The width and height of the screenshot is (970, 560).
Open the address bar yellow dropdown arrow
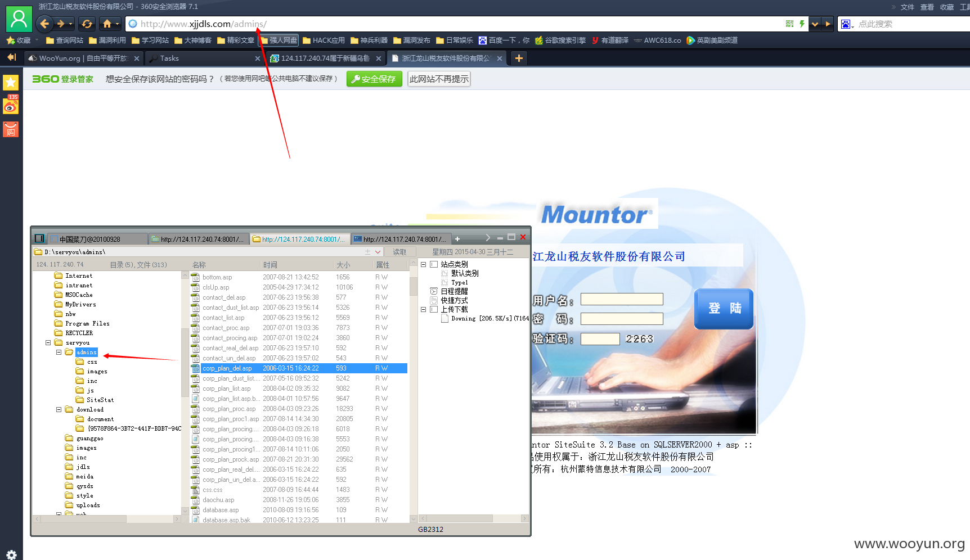(815, 24)
